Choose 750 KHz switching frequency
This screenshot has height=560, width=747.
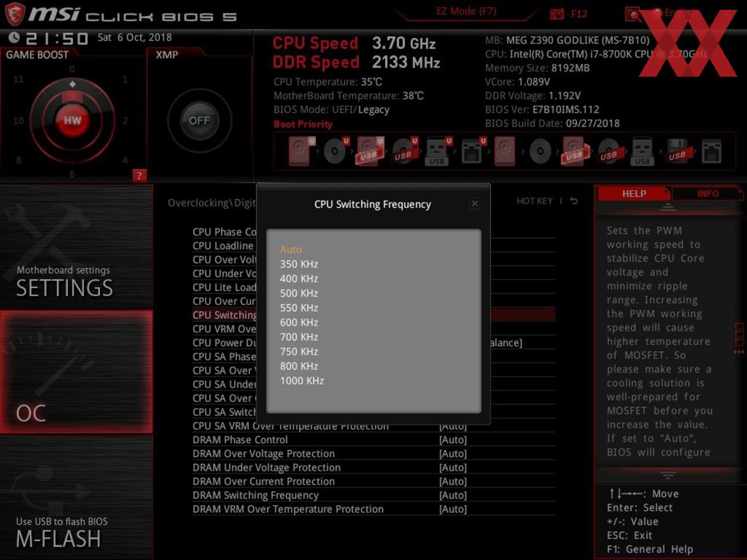pyautogui.click(x=299, y=351)
